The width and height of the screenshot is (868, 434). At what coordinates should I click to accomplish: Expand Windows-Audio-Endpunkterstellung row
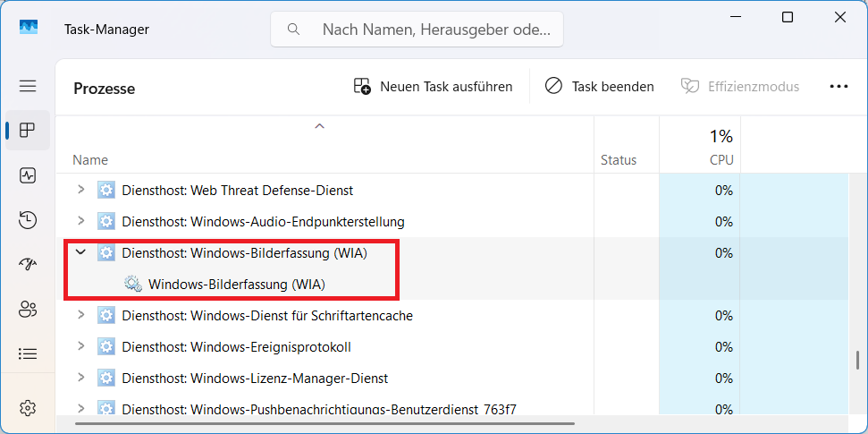[x=81, y=221]
